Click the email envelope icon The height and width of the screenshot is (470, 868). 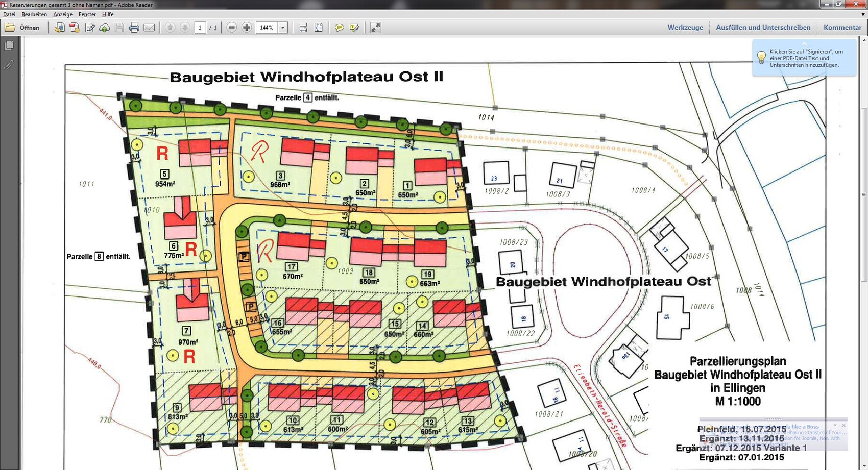[x=149, y=28]
